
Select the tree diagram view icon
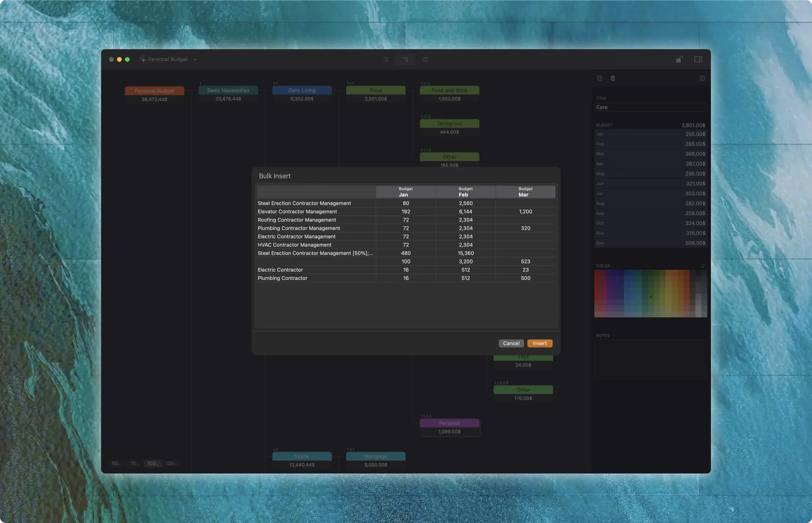click(x=405, y=59)
